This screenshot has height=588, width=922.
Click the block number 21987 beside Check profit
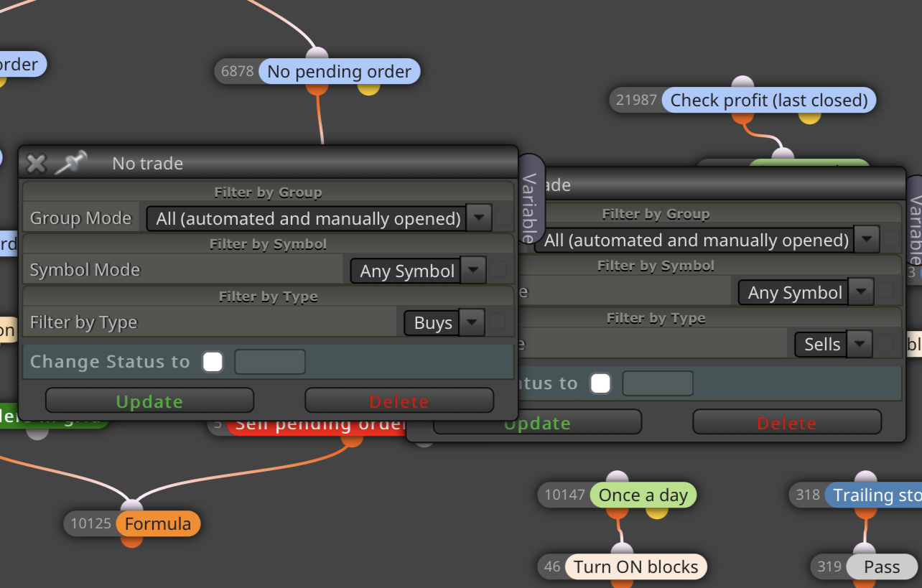pyautogui.click(x=636, y=100)
